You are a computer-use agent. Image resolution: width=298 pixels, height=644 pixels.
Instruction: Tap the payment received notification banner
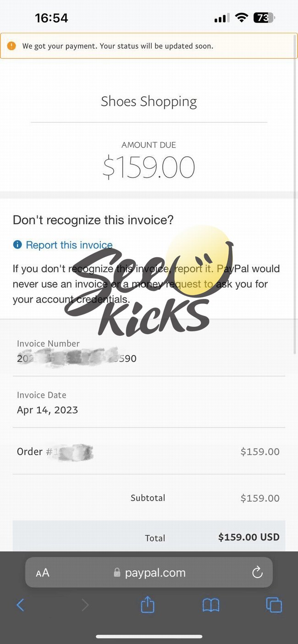click(x=149, y=46)
